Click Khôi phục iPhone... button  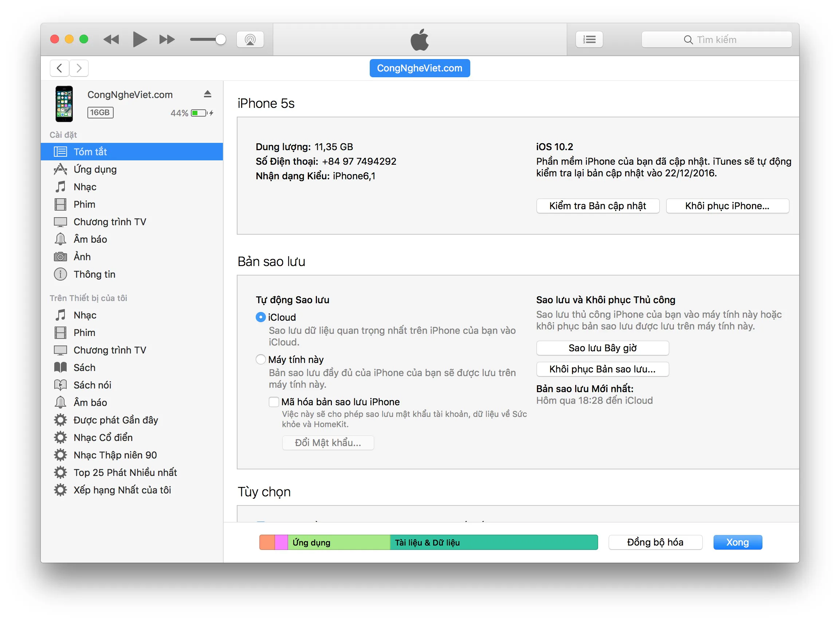point(727,206)
